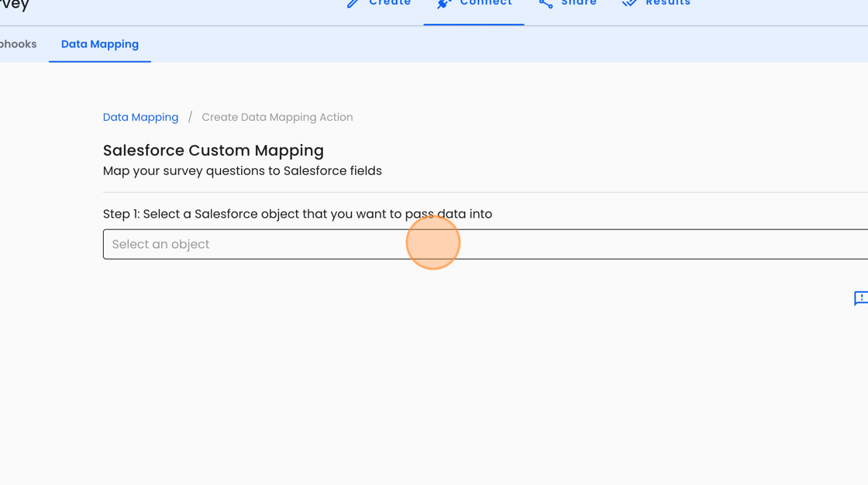Screen dimensions: 868x485
Task: Click the survey title at top left
Action: (14, 5)
